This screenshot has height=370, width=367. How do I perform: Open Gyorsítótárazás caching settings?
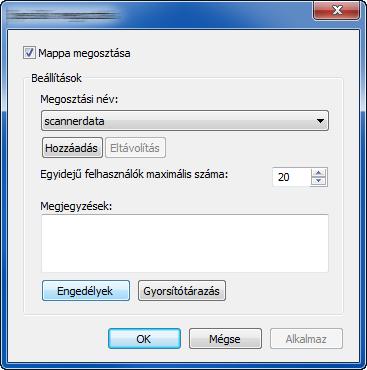(182, 291)
